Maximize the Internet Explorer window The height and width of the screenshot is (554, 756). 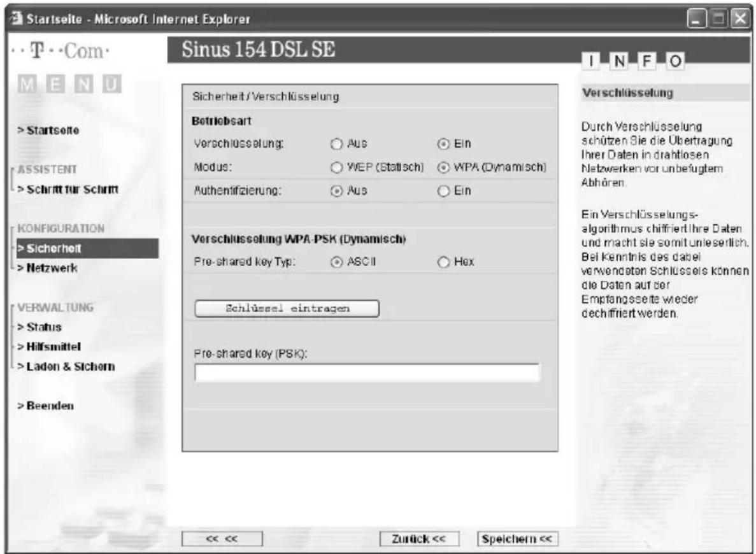pyautogui.click(x=719, y=19)
